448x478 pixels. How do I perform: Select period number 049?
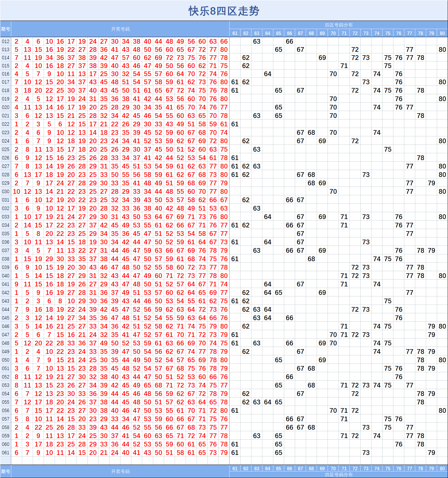click(6, 352)
